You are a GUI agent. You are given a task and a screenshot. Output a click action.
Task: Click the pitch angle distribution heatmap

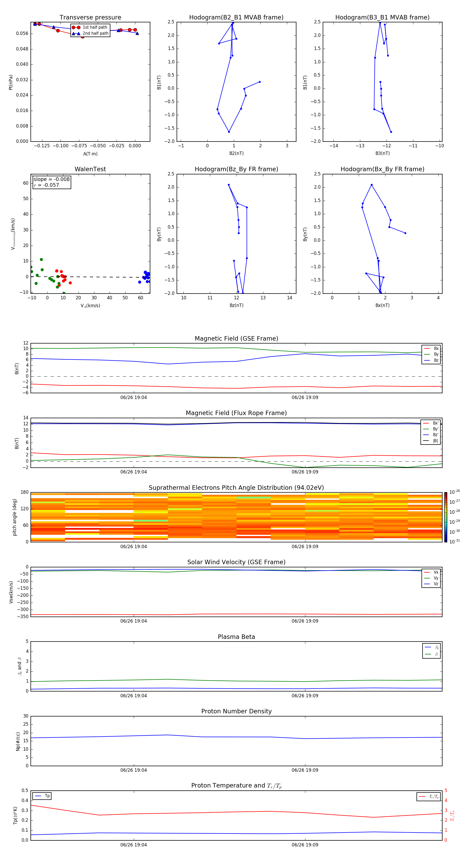click(x=236, y=517)
